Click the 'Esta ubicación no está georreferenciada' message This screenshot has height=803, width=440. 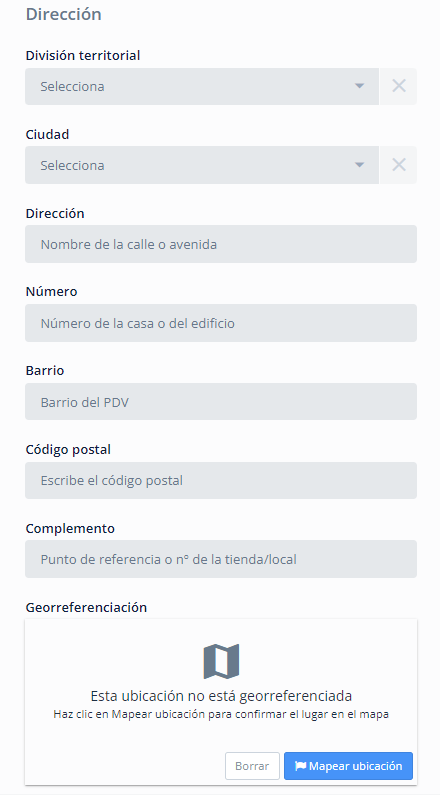(221, 696)
